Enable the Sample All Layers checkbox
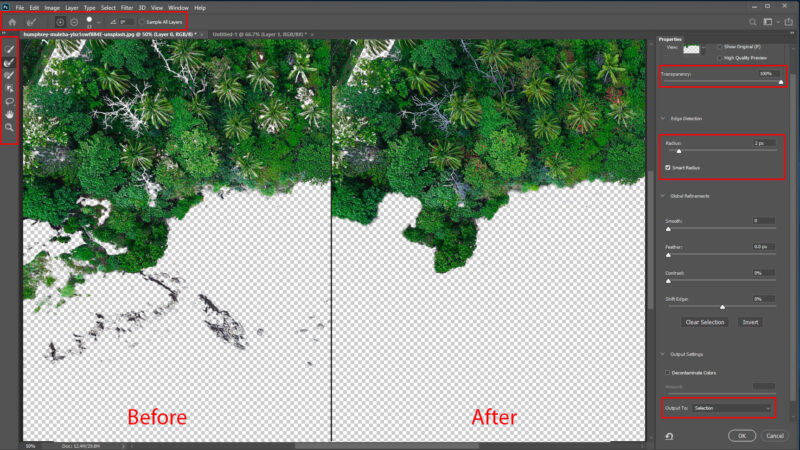Image resolution: width=800 pixels, height=450 pixels. (142, 22)
